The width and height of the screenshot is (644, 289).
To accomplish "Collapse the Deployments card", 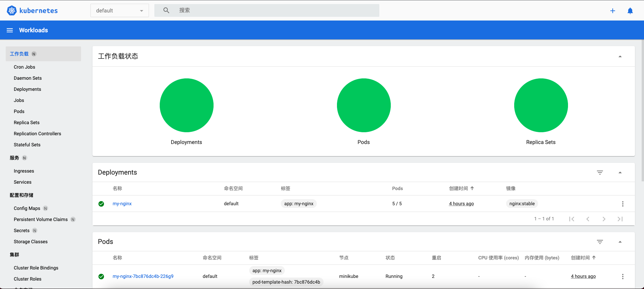I will pyautogui.click(x=620, y=173).
